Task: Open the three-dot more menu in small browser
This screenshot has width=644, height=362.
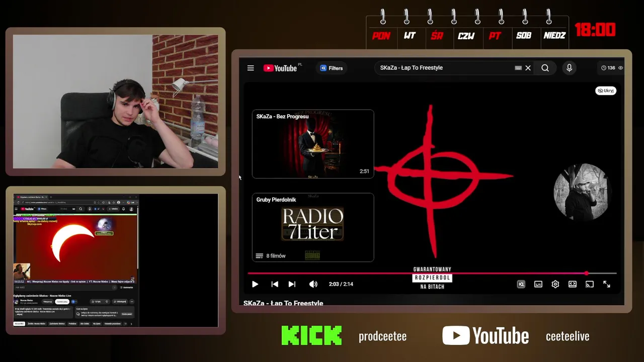Action: click(x=132, y=302)
